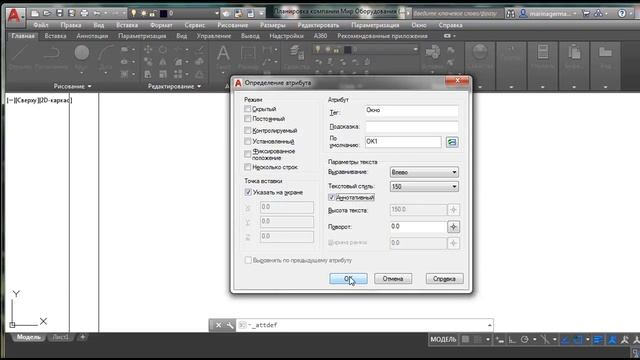Enable the Установленный checkbox
This screenshot has height=360, width=640.
[x=247, y=141]
